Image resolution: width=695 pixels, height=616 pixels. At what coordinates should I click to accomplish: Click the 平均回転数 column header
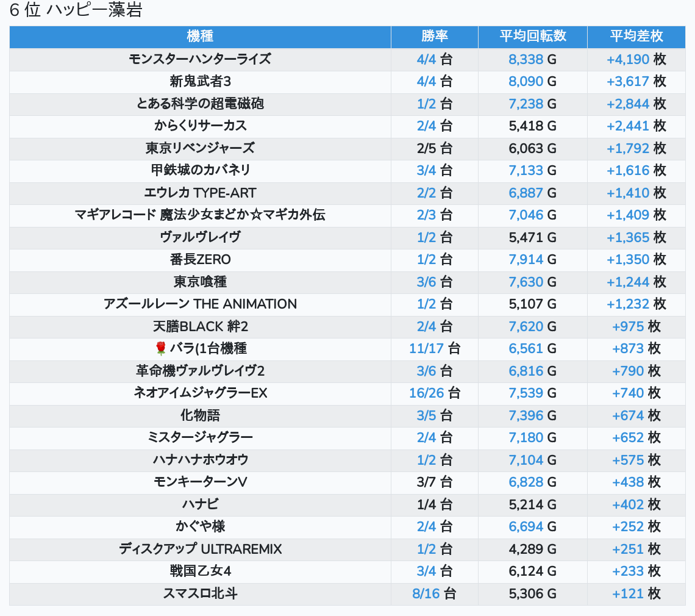pyautogui.click(x=532, y=36)
